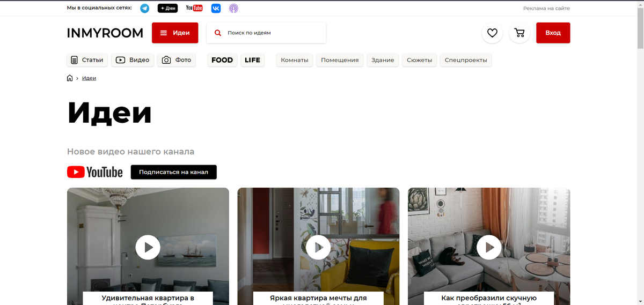This screenshot has width=644, height=305.
Task: Filter by Комнаты category
Action: [x=295, y=60]
